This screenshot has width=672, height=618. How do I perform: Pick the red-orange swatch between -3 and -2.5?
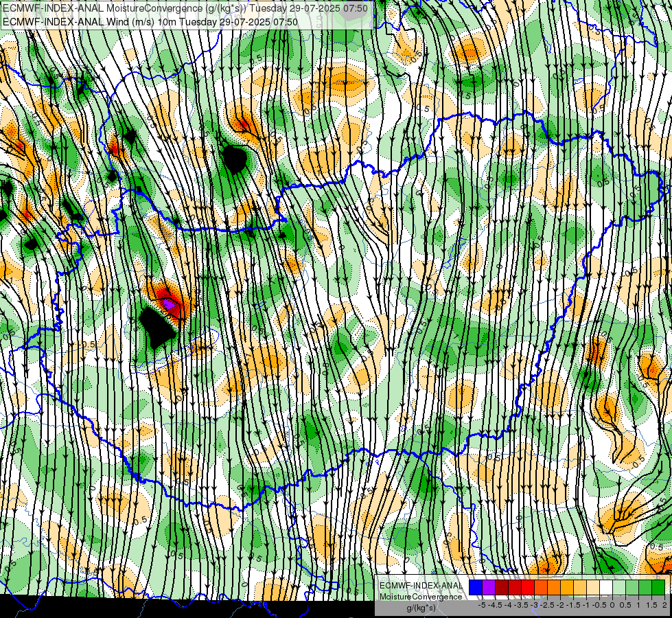541,588
